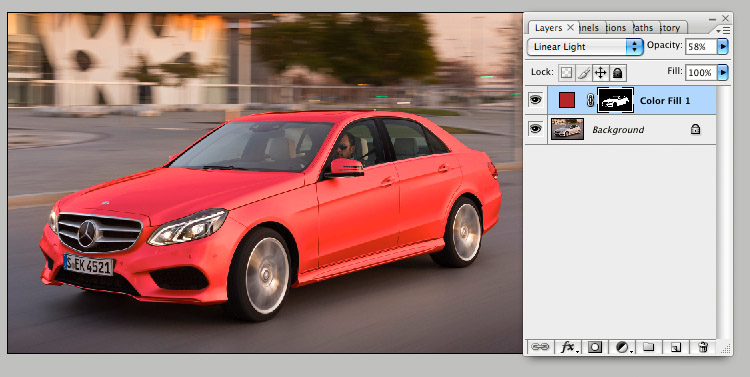Switch to the Paths tab
Screen dimensions: 750x377
[x=644, y=28]
